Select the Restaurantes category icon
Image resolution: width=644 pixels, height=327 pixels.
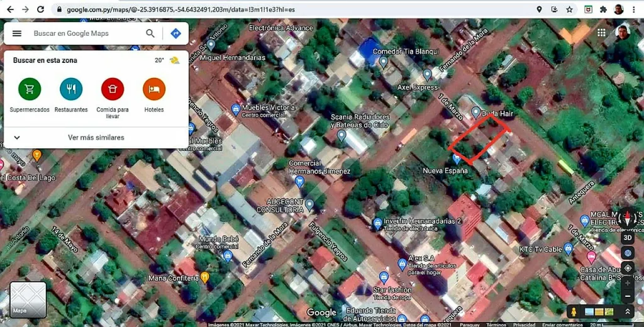click(71, 89)
